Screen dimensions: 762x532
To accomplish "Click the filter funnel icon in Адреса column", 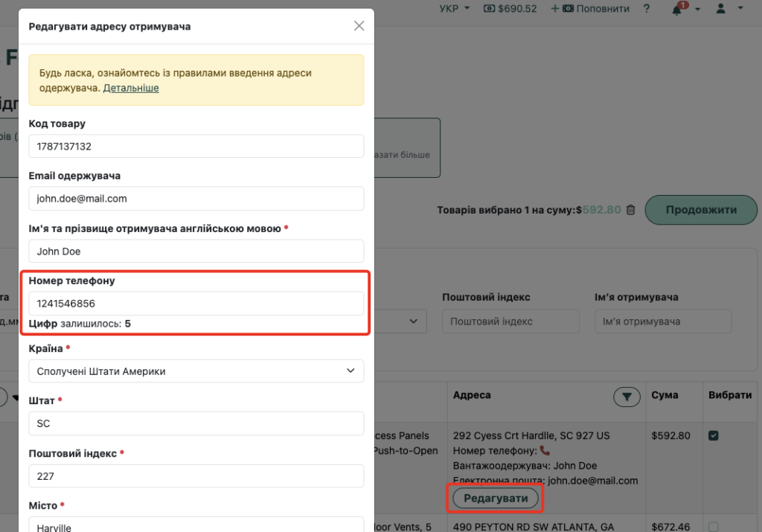I will pyautogui.click(x=627, y=397).
